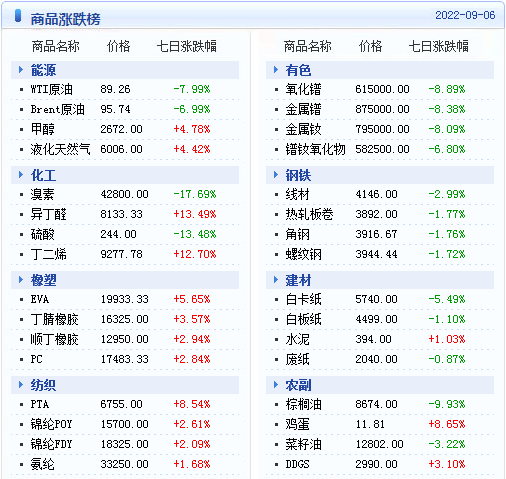506x479 pixels.
Task: Open the 镨钕氧化物 commodity entry
Action: (x=315, y=149)
